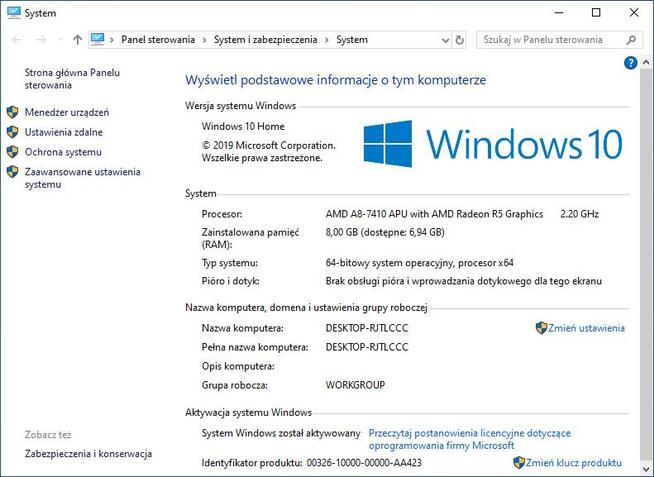
Task: Click System Windows został aktywowany text
Action: click(x=281, y=433)
